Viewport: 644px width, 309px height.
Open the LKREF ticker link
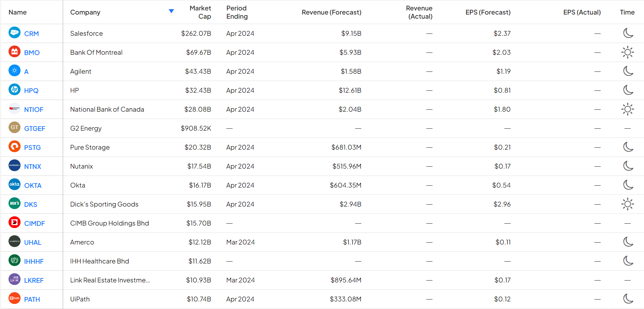pyautogui.click(x=34, y=280)
